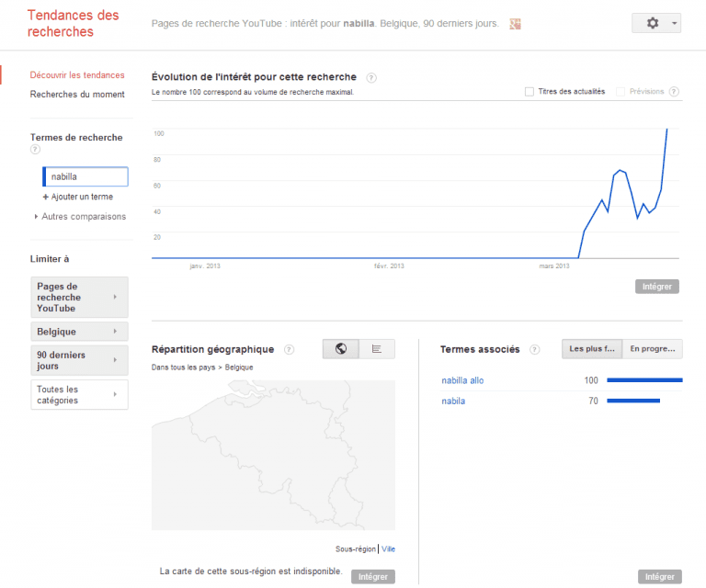Click the Ville link

388,548
